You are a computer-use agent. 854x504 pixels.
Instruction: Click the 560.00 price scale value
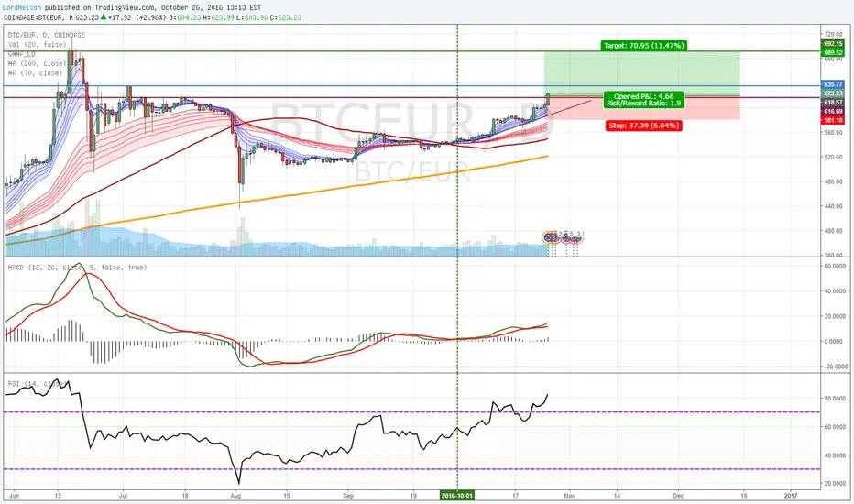[x=833, y=132]
